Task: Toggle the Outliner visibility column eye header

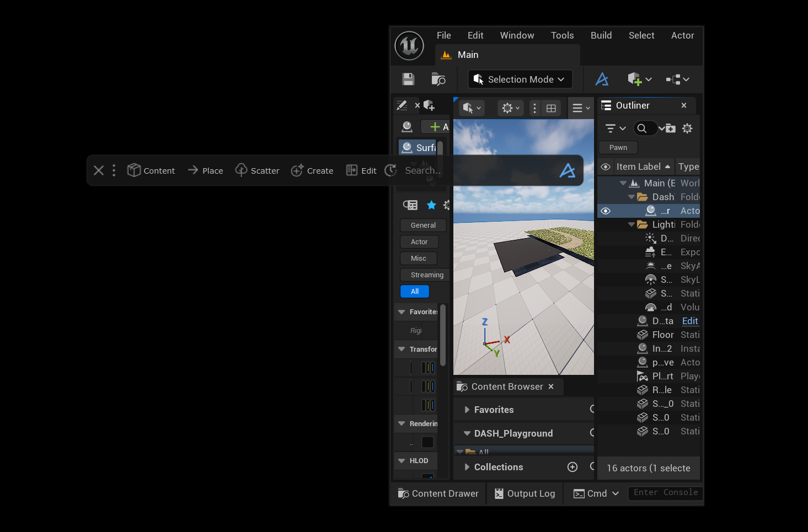Action: click(x=606, y=166)
